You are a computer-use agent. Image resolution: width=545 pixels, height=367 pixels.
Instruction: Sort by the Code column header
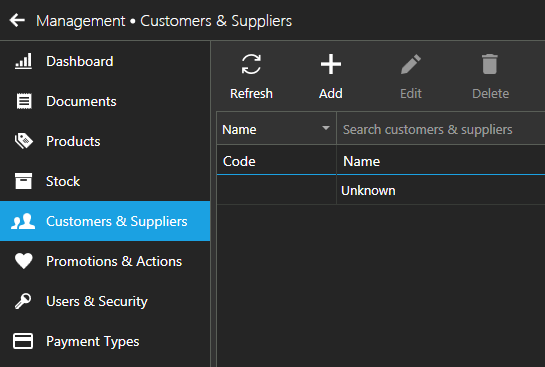pos(276,161)
